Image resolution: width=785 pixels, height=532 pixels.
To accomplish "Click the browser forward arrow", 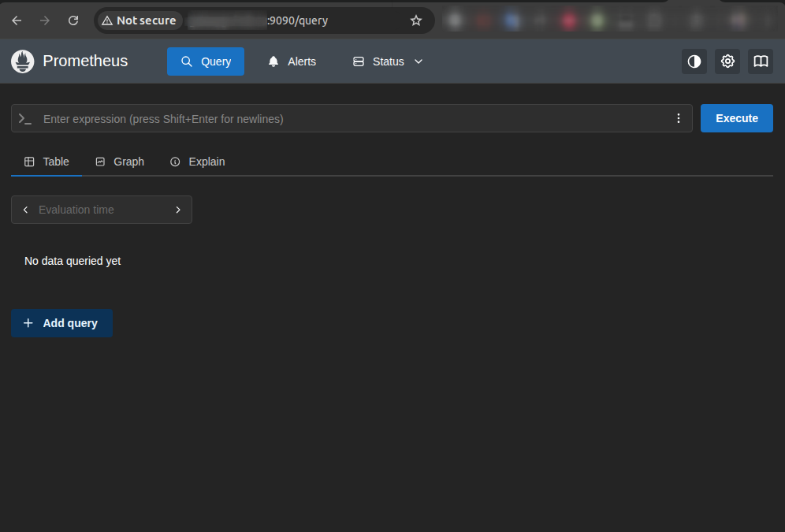I will click(45, 20).
